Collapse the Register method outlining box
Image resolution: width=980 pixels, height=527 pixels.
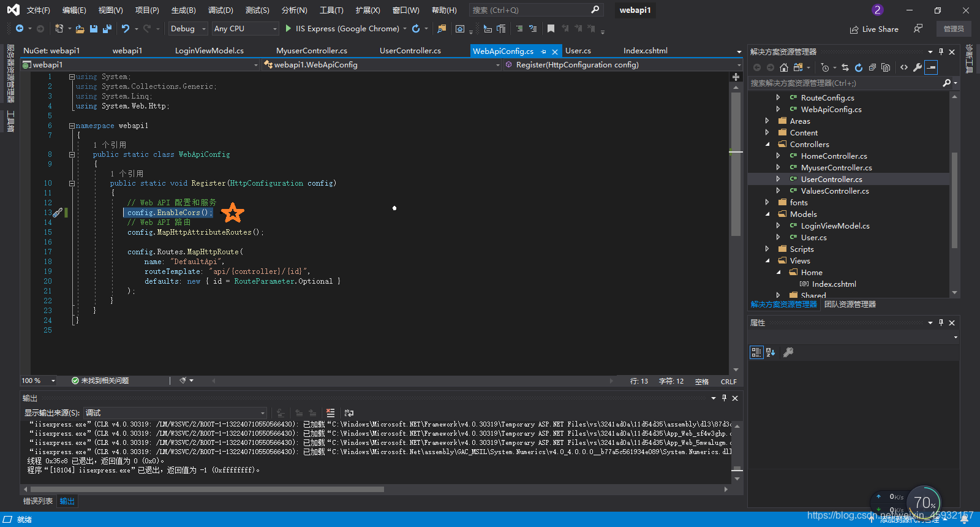point(72,183)
